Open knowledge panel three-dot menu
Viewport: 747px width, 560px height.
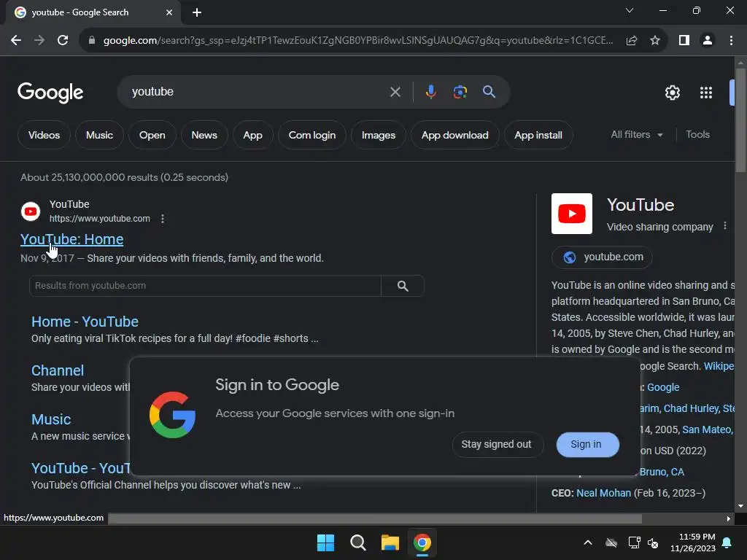(x=725, y=226)
